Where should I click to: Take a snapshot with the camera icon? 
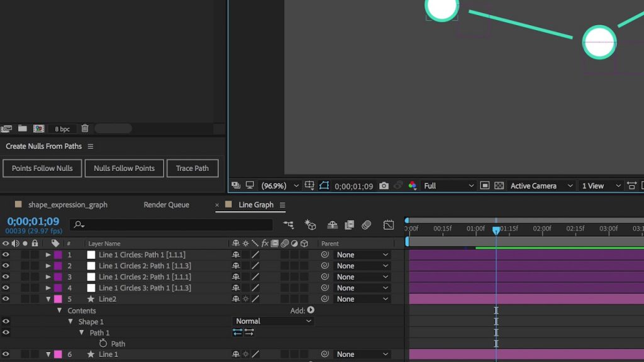click(384, 186)
